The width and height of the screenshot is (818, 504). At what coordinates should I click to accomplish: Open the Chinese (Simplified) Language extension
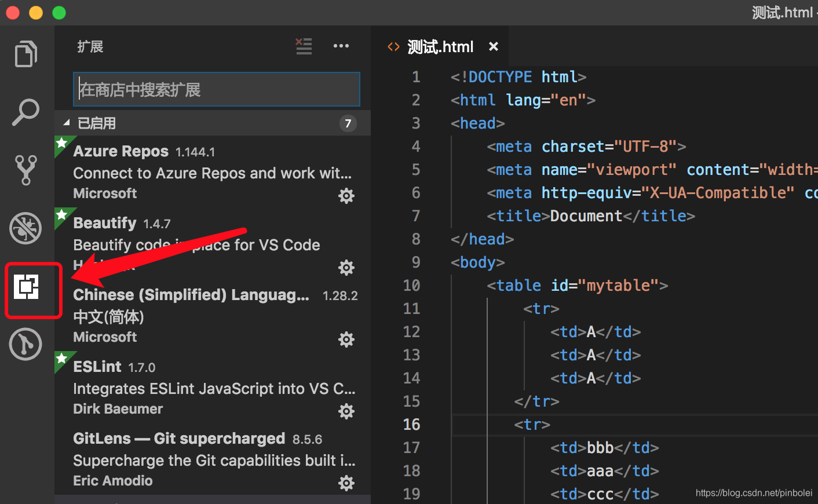coord(213,315)
